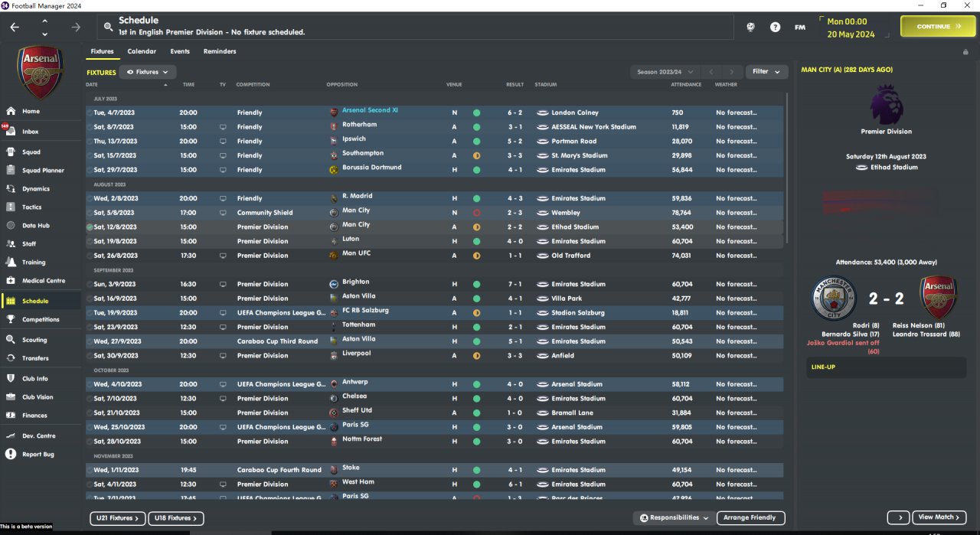Image resolution: width=980 pixels, height=535 pixels.
Task: Click the back navigation arrow
Action: [x=15, y=27]
